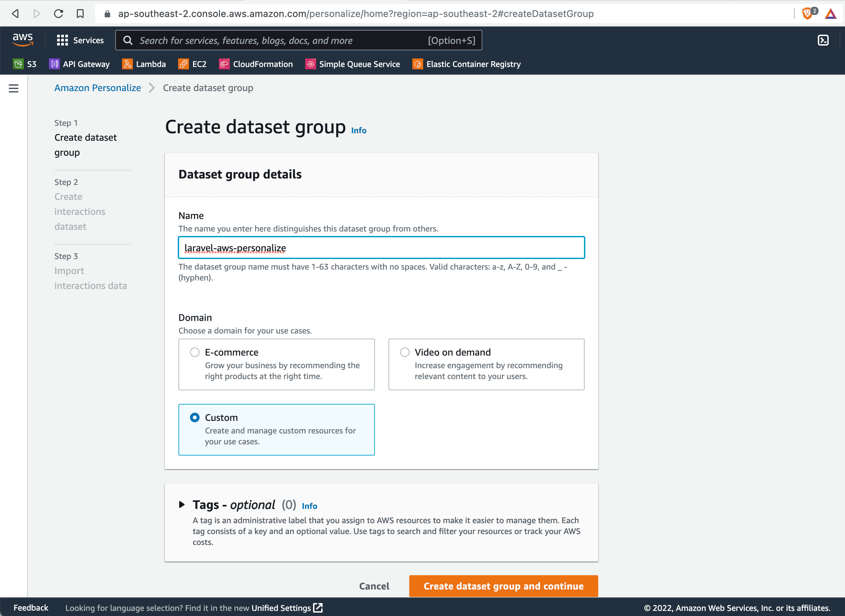The height and width of the screenshot is (616, 845).
Task: Click the Cancel button
Action: (374, 586)
